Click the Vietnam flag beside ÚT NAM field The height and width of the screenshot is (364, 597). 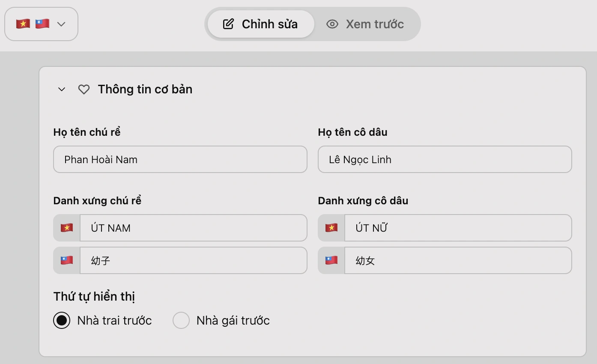pyautogui.click(x=66, y=228)
